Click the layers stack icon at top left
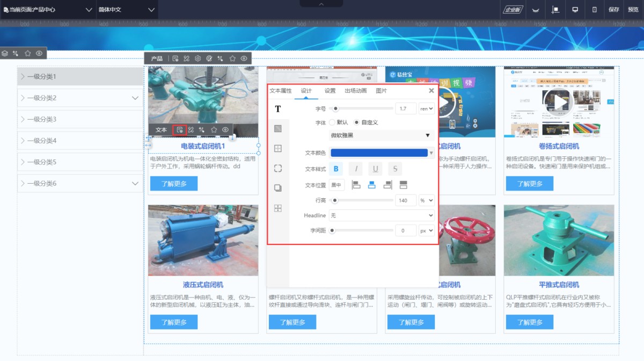The height and width of the screenshot is (361, 644). (5, 53)
